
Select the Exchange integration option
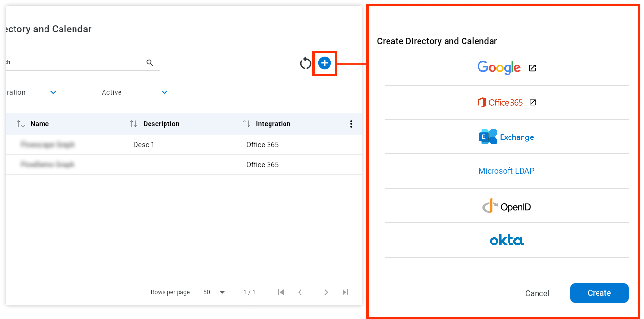coord(507,137)
